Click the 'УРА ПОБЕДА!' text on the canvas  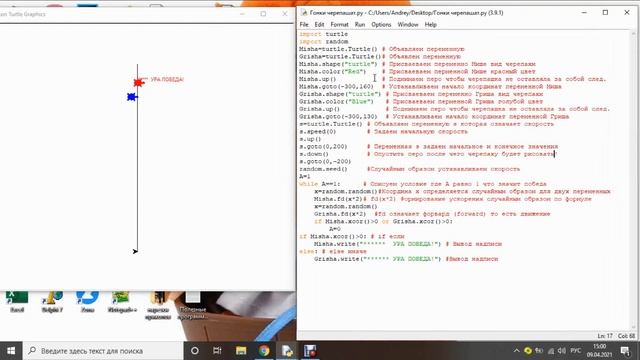click(167, 80)
